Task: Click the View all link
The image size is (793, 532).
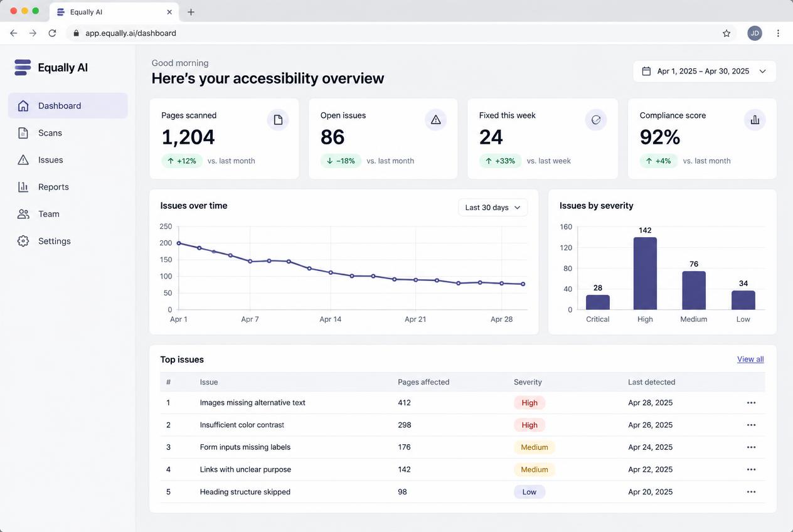Action: 750,359
